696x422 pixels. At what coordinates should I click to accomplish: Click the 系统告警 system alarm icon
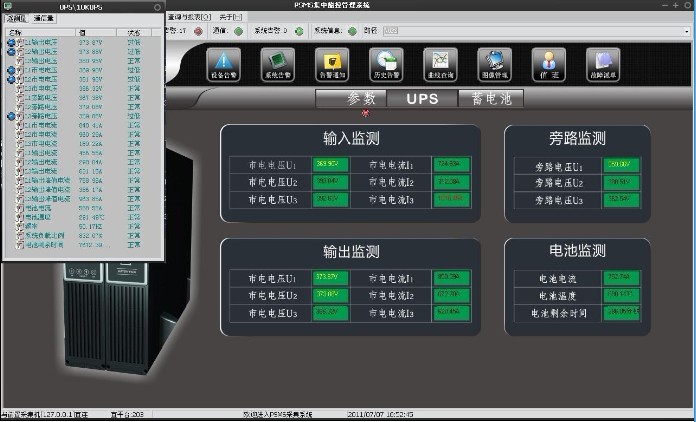277,65
